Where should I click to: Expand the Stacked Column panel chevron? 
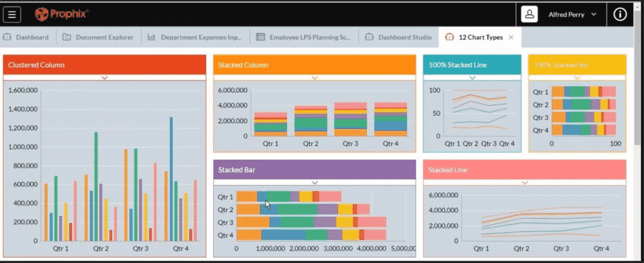pos(314,77)
